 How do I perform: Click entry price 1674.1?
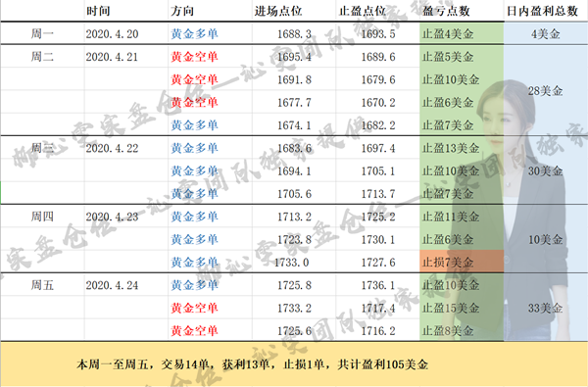294,125
